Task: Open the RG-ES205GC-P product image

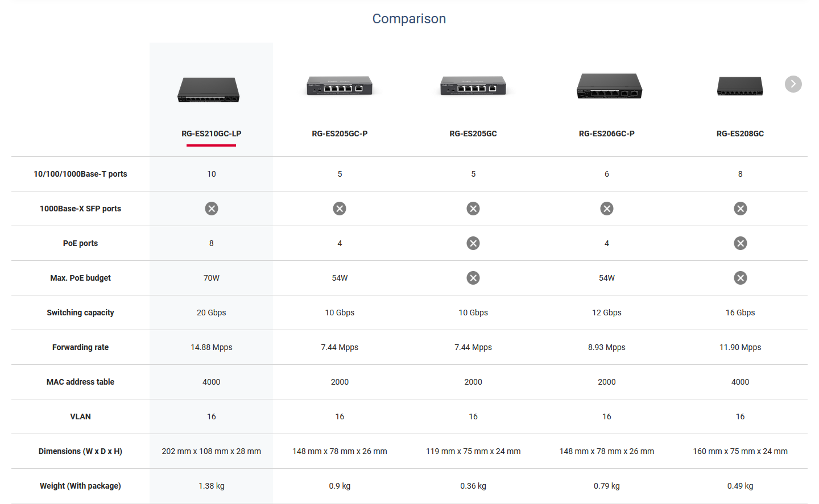Action: [340, 86]
